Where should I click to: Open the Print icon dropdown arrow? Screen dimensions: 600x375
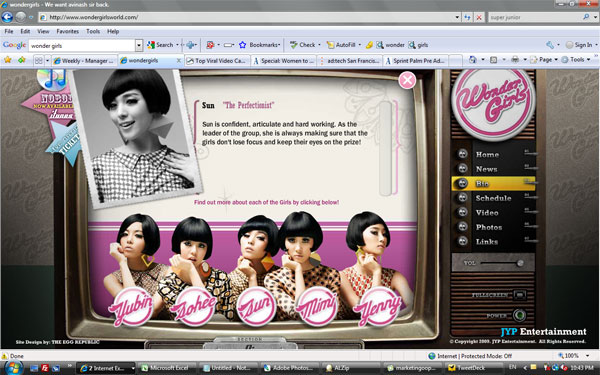point(525,60)
